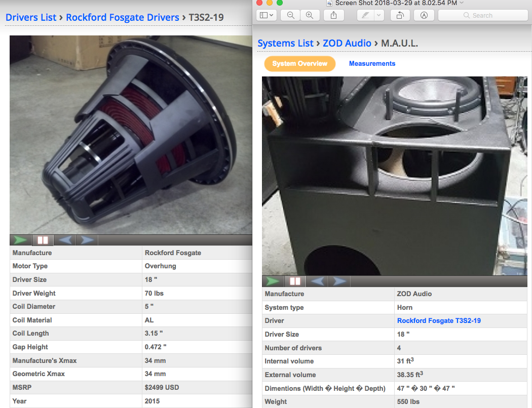
Task: Go to previous M.A.U.L. system photo
Action: (x=317, y=281)
